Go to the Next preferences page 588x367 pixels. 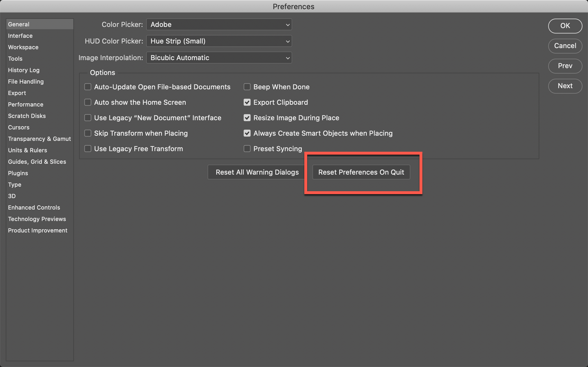click(x=565, y=86)
